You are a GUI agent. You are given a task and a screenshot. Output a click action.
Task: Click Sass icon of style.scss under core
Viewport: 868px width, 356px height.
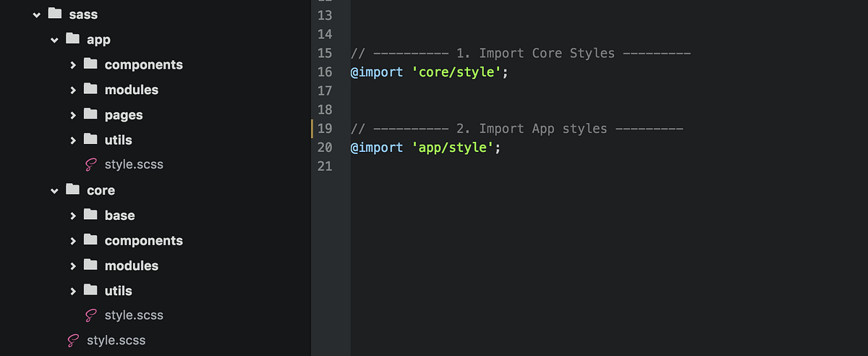coord(90,315)
